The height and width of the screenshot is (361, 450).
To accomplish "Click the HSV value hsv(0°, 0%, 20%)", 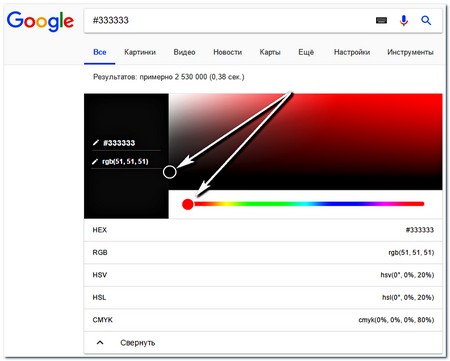I will pos(407,275).
